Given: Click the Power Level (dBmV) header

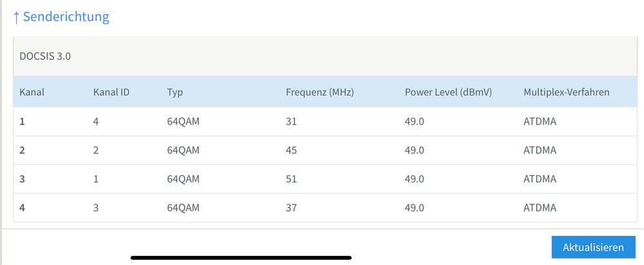Looking at the screenshot, I should (x=448, y=92).
